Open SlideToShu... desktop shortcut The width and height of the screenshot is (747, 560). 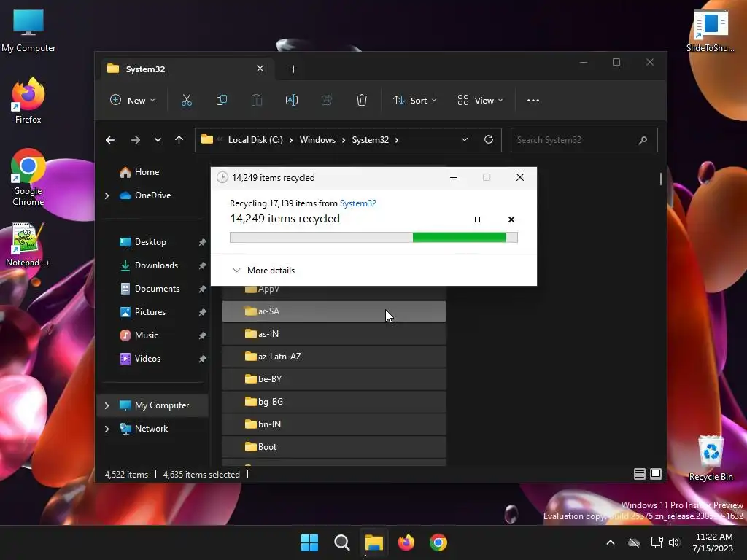[x=711, y=31]
